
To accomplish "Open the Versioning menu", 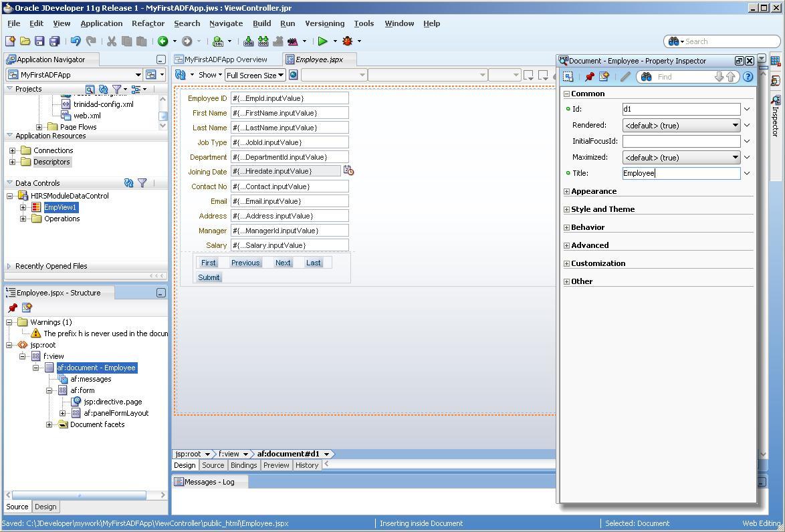I will pos(324,23).
